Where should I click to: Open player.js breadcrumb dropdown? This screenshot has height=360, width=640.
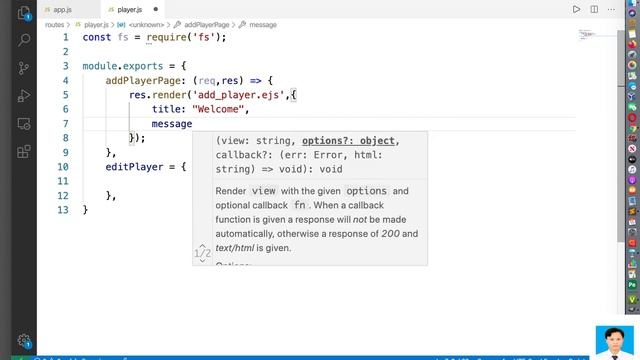coord(96,25)
